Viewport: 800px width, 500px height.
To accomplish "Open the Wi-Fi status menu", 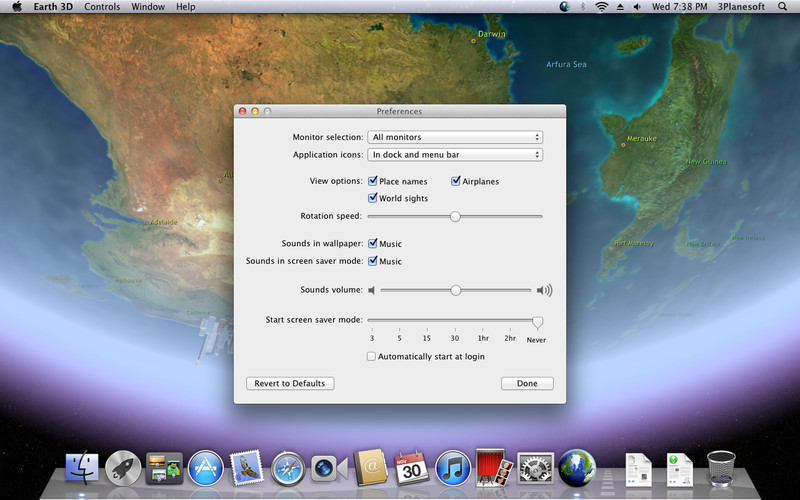I will coord(602,7).
